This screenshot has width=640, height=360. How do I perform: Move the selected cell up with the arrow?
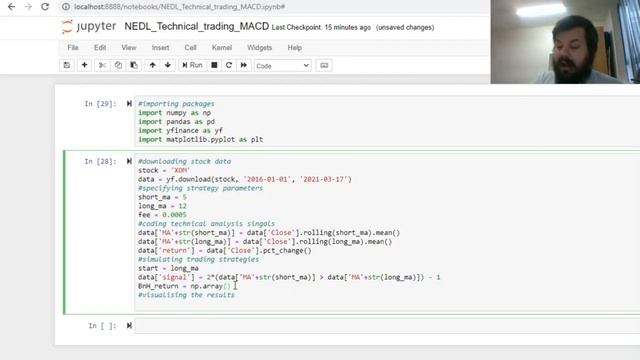pos(153,65)
